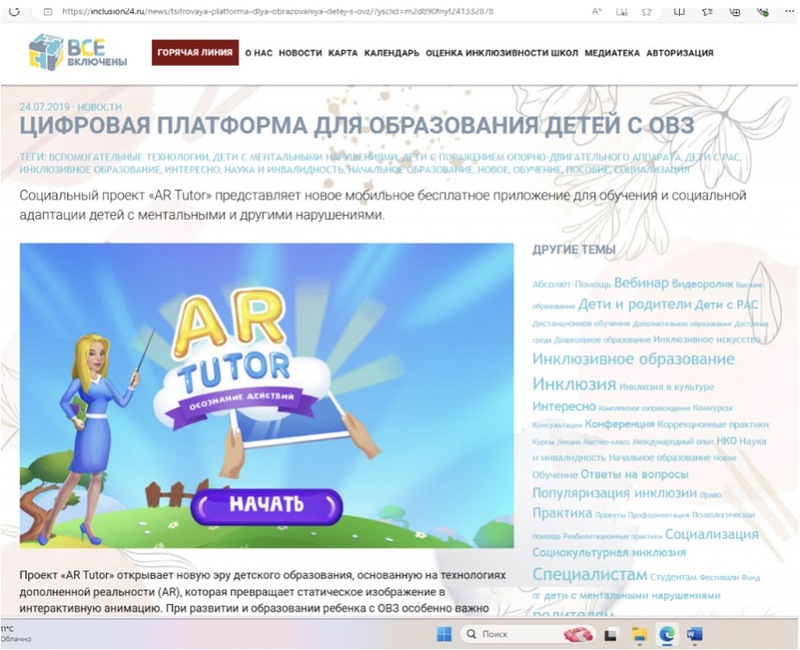The height and width of the screenshot is (650, 800).
Task: Select the 'Интересно' topic tag in cloud
Action: 564,407
